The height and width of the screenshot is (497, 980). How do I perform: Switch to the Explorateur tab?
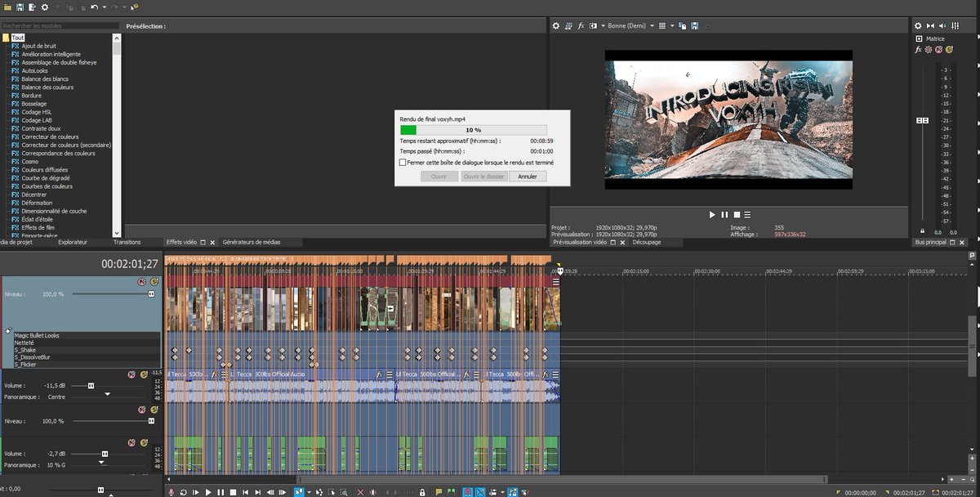coord(73,242)
